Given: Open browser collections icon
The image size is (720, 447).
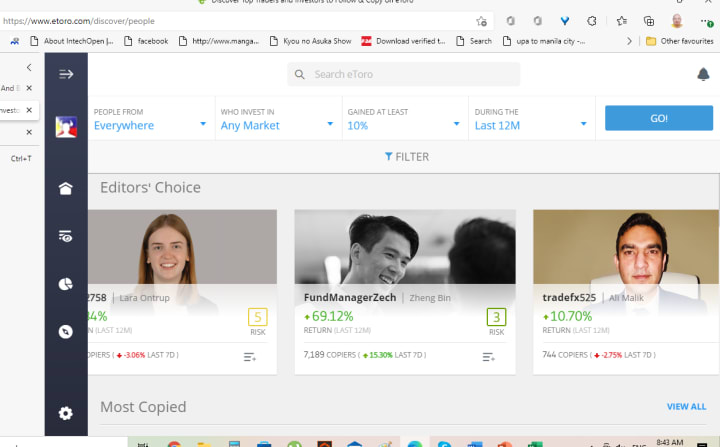Looking at the screenshot, I should 649,21.
